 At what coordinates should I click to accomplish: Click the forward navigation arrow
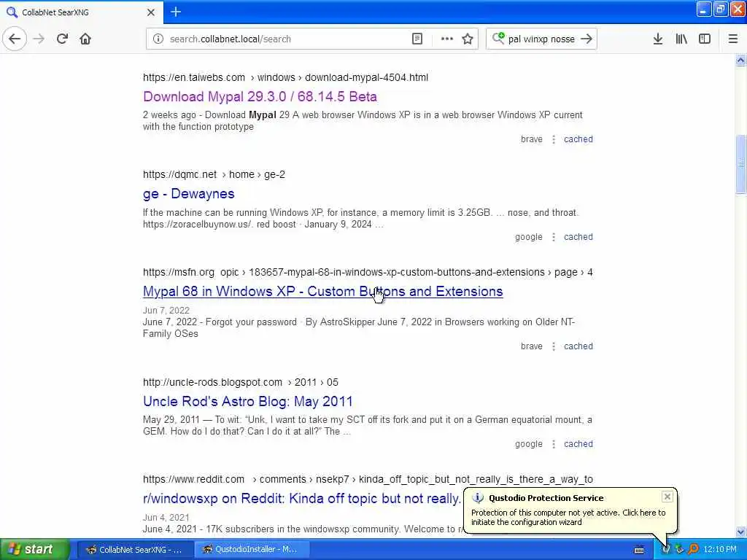pyautogui.click(x=39, y=39)
